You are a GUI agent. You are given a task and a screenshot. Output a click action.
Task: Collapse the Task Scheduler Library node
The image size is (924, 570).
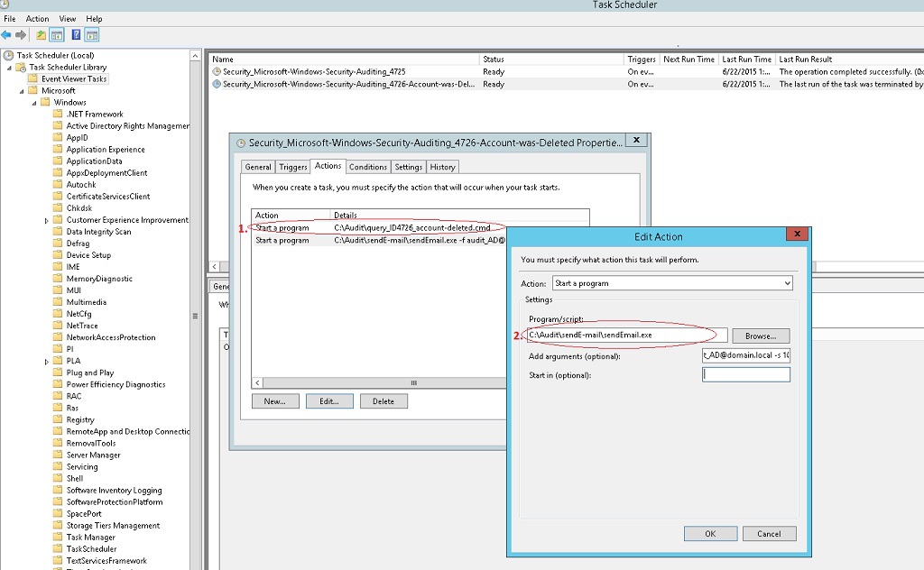click(10, 67)
